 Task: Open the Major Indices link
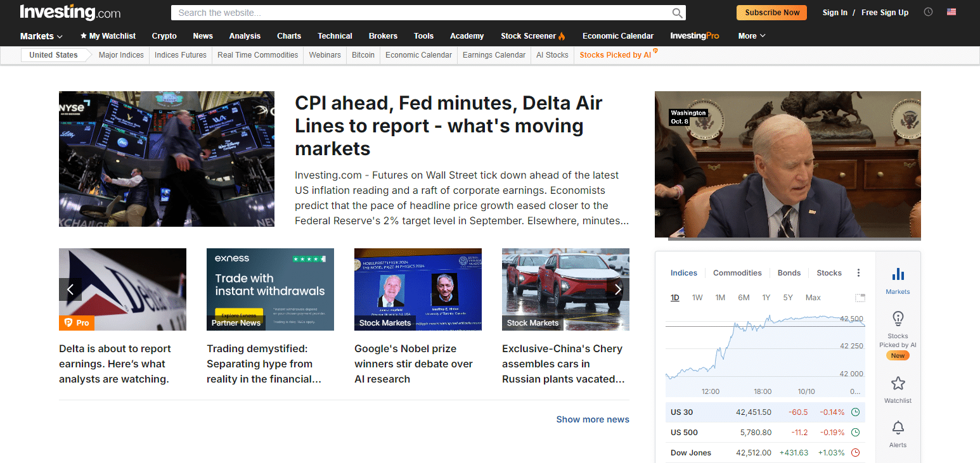(x=121, y=55)
